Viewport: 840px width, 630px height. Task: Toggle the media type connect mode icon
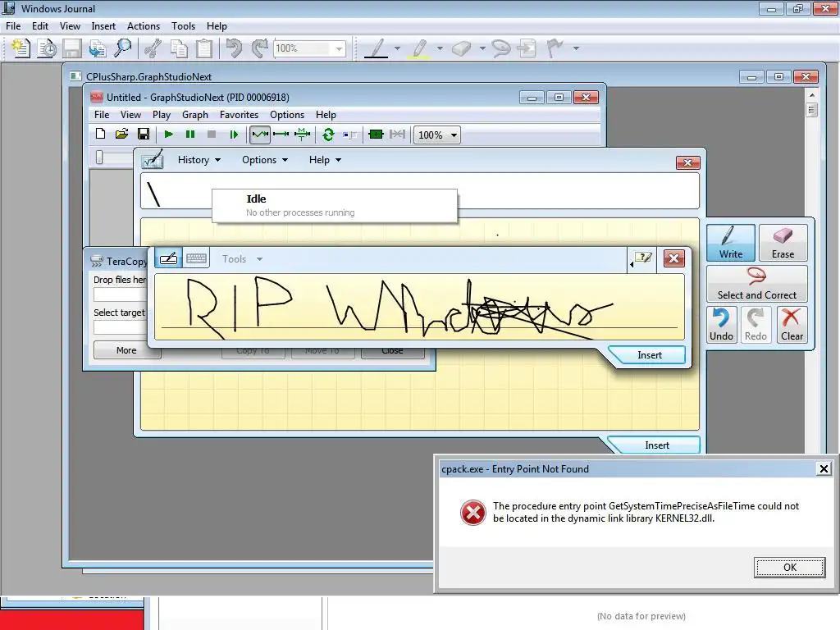coord(302,135)
